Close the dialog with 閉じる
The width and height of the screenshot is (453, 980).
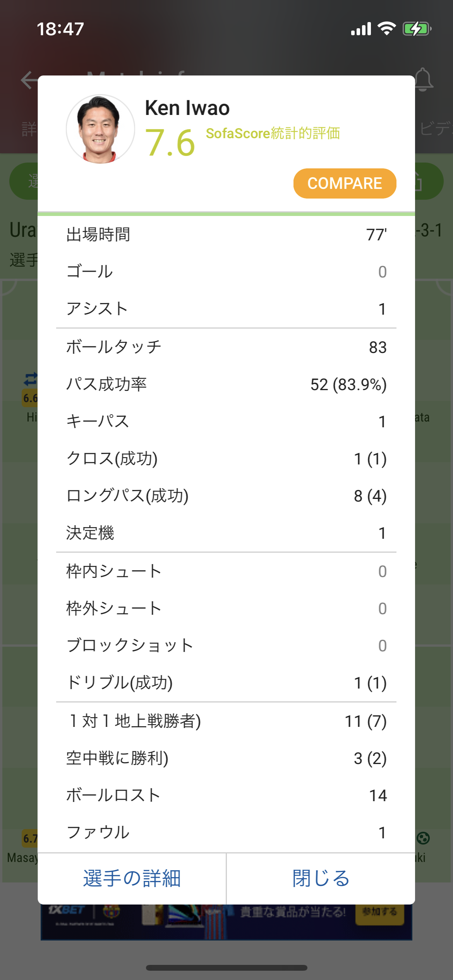(321, 878)
